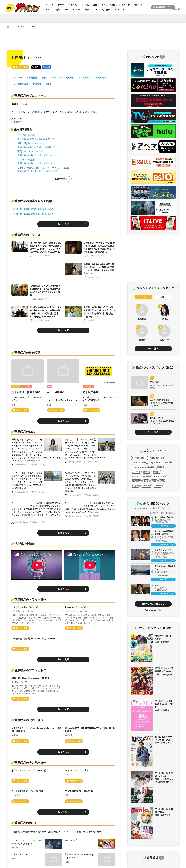The height and width of the screenshot is (868, 186).
Task: Open あきない世傳 金と銀2 thumbnail in the program ranking
Action: pos(139,400)
